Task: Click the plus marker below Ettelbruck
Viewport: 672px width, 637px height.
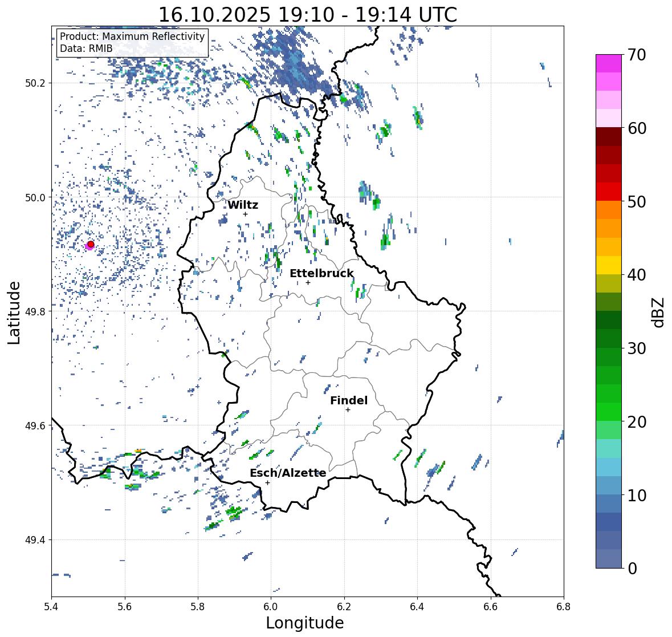Action: 308,282
